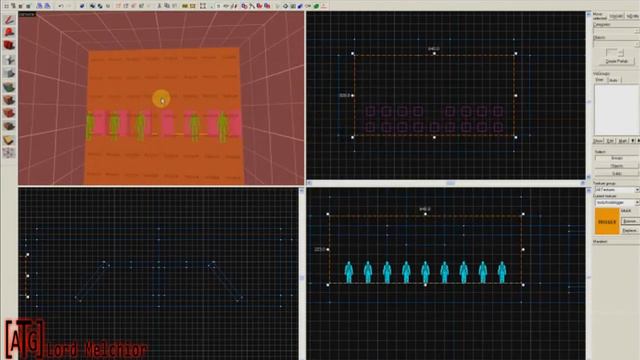Viewport: 640px width, 360px height.
Task: Click the yellow cordon tool icon
Action: 185,6
